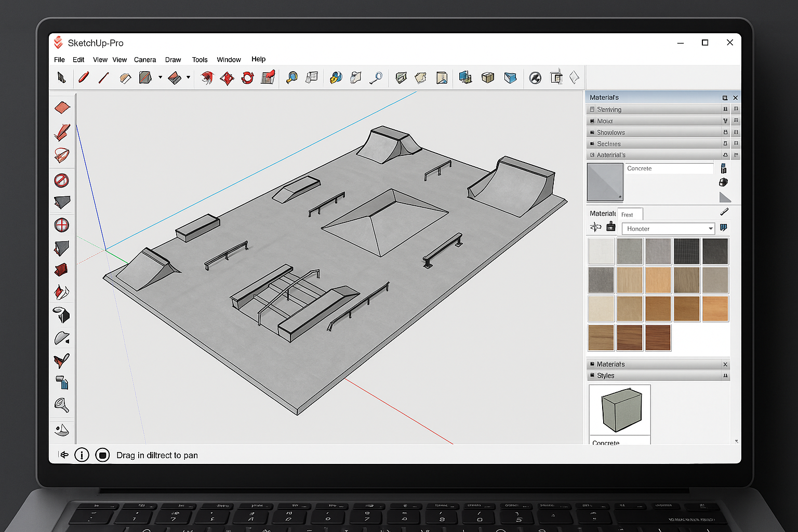Open the Tools menu
The height and width of the screenshot is (532, 798).
tap(199, 60)
